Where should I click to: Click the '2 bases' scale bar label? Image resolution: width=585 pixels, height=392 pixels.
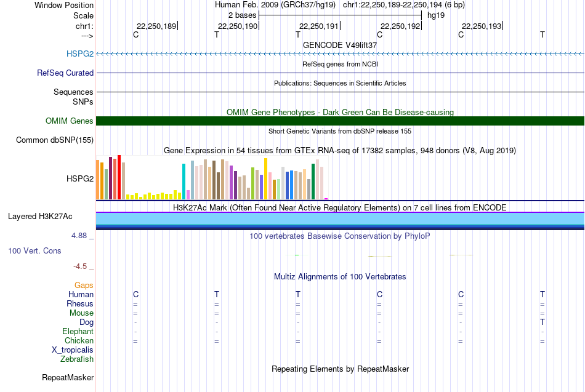[x=243, y=15]
